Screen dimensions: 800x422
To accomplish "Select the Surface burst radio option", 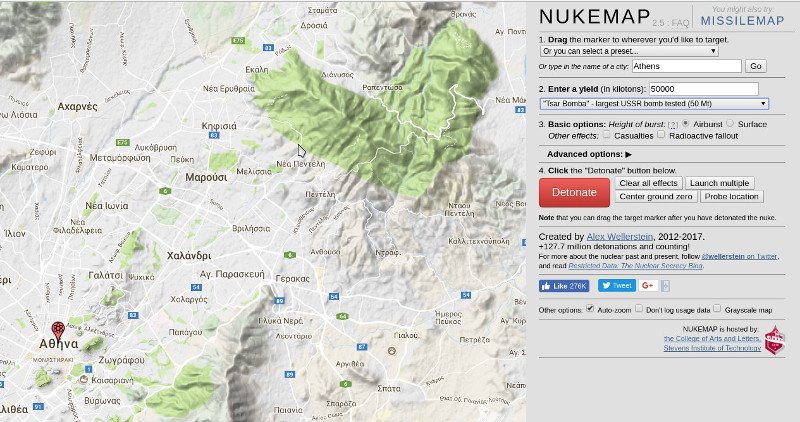I will [730, 123].
